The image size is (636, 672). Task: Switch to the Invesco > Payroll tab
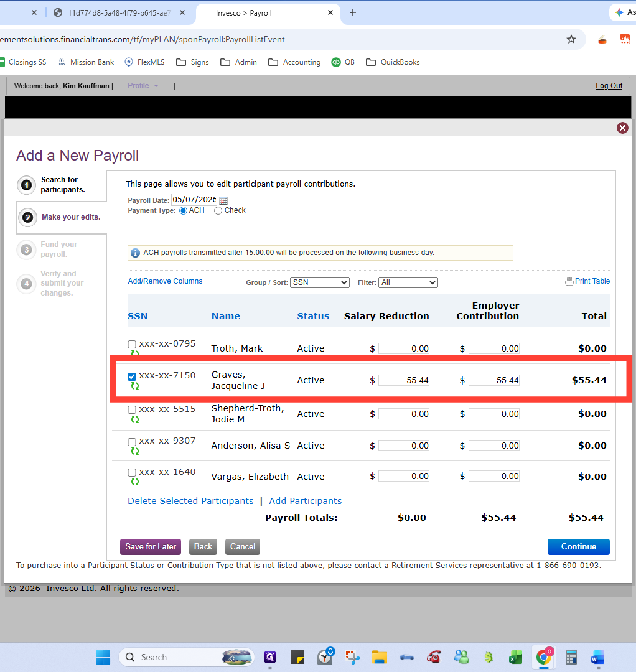coord(268,13)
